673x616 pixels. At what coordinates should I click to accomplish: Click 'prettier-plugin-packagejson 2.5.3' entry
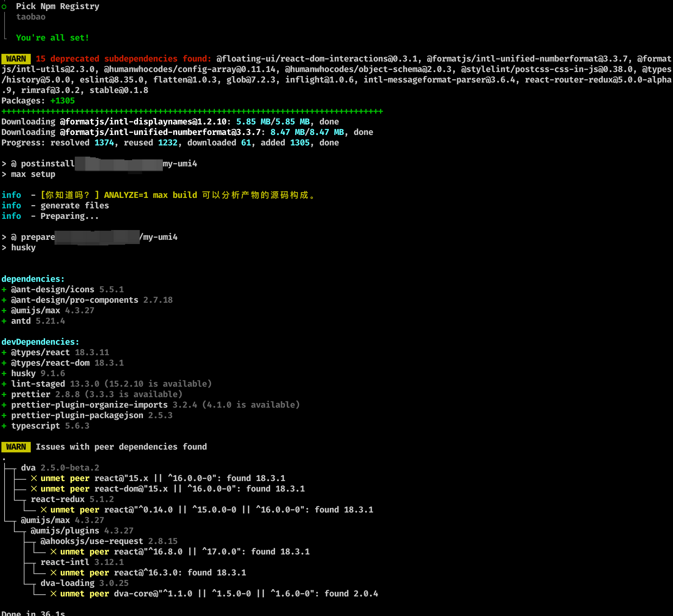(x=87, y=415)
